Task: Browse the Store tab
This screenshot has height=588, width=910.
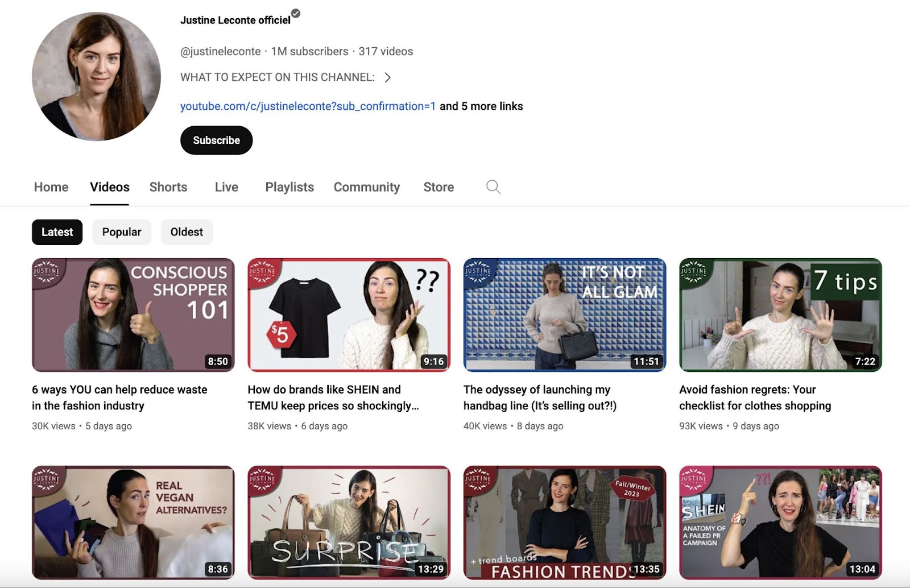Action: click(438, 187)
